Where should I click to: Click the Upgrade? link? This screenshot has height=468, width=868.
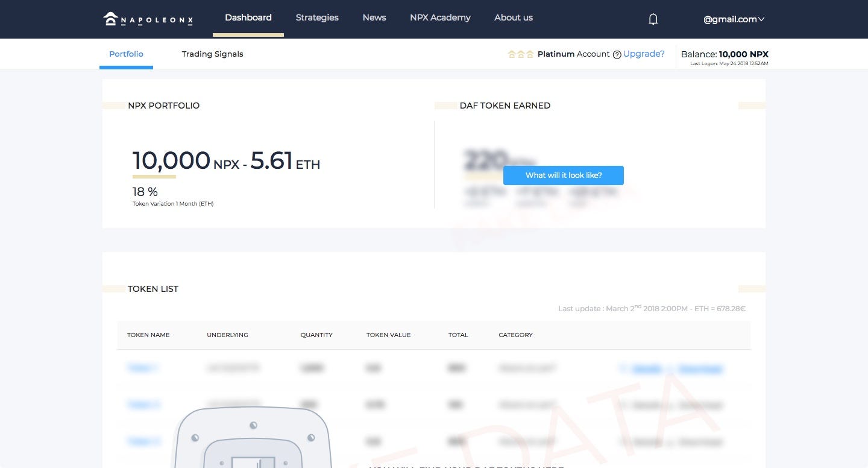(x=644, y=54)
